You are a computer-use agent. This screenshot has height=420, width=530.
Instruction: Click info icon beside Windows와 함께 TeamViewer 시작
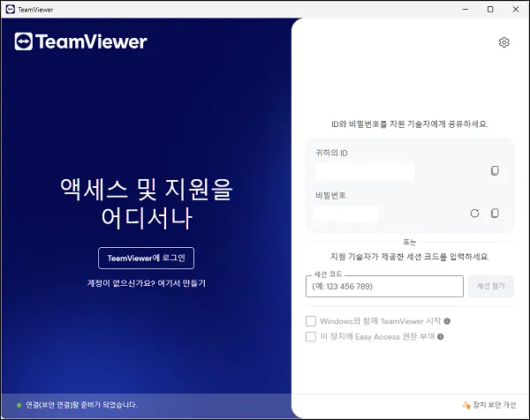[447, 321]
